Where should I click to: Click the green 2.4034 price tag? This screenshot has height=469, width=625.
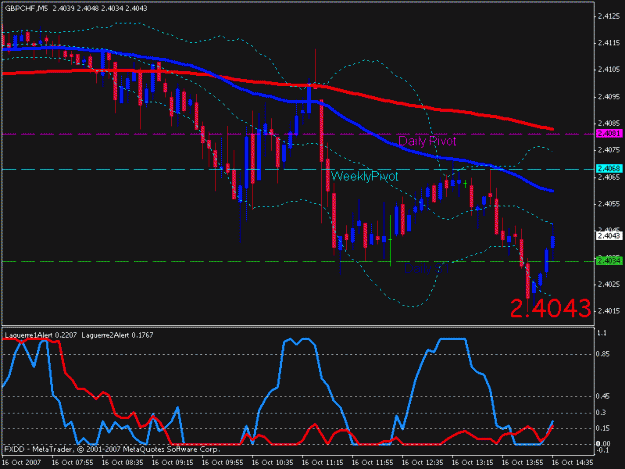609,261
